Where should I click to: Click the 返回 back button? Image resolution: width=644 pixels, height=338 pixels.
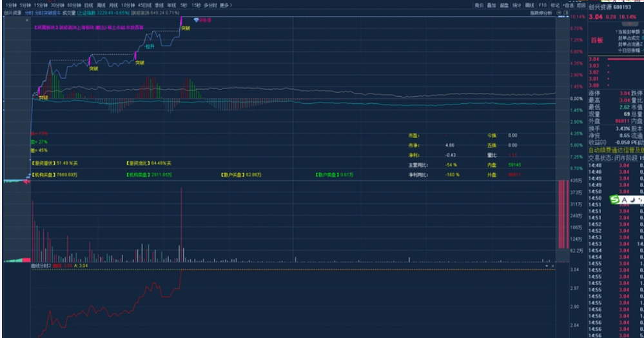tap(581, 5)
